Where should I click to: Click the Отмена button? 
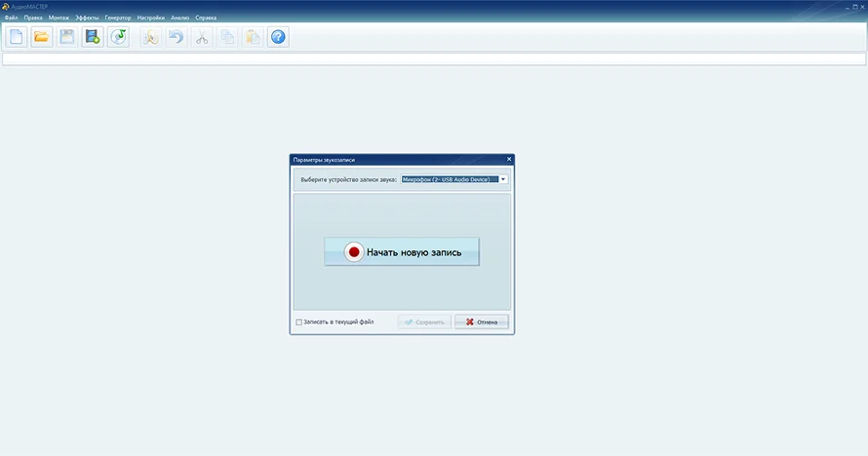tap(482, 323)
